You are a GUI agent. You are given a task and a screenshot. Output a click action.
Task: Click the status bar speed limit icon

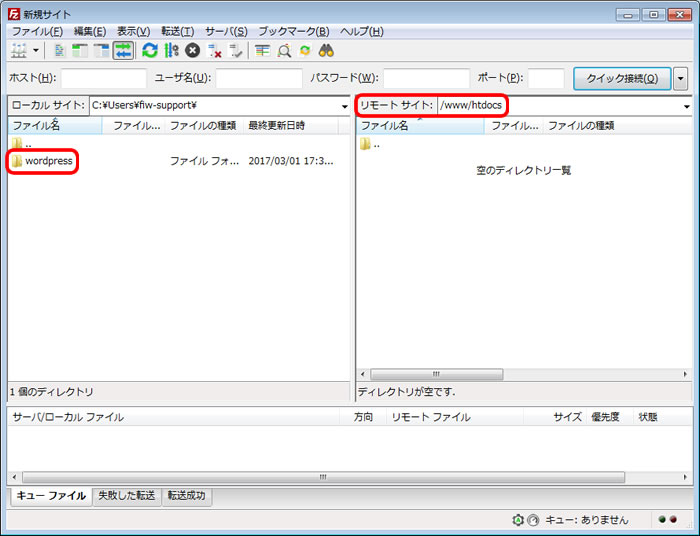(x=533, y=520)
